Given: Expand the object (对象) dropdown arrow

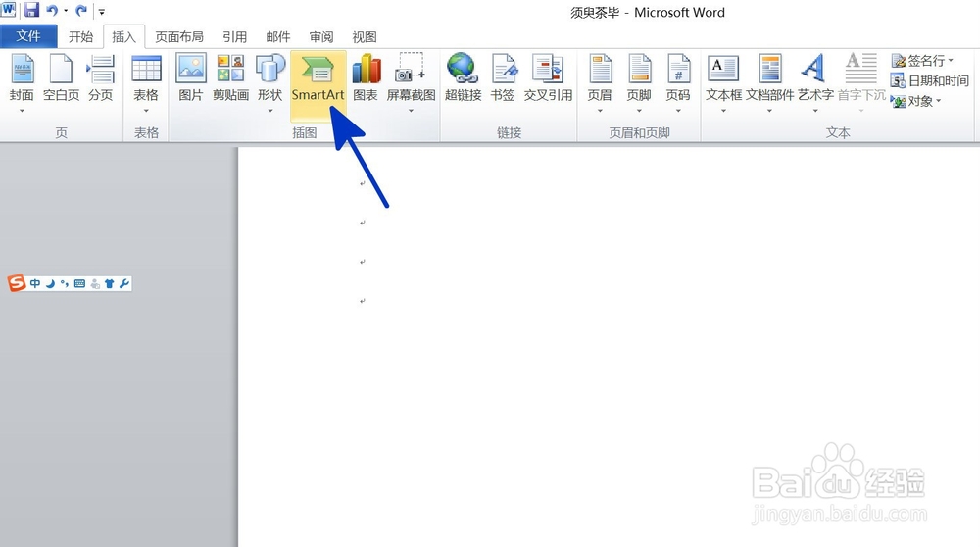Looking at the screenshot, I should coord(938,101).
